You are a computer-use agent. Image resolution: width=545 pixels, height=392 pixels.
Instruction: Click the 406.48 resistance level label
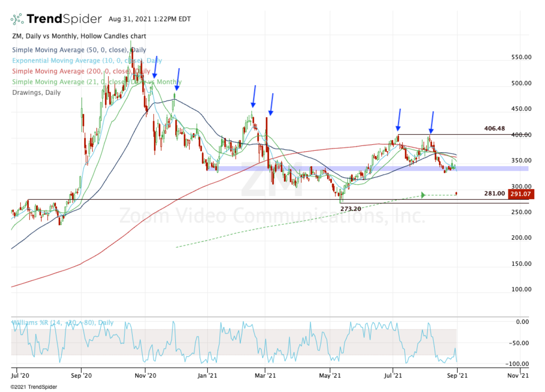tap(494, 129)
